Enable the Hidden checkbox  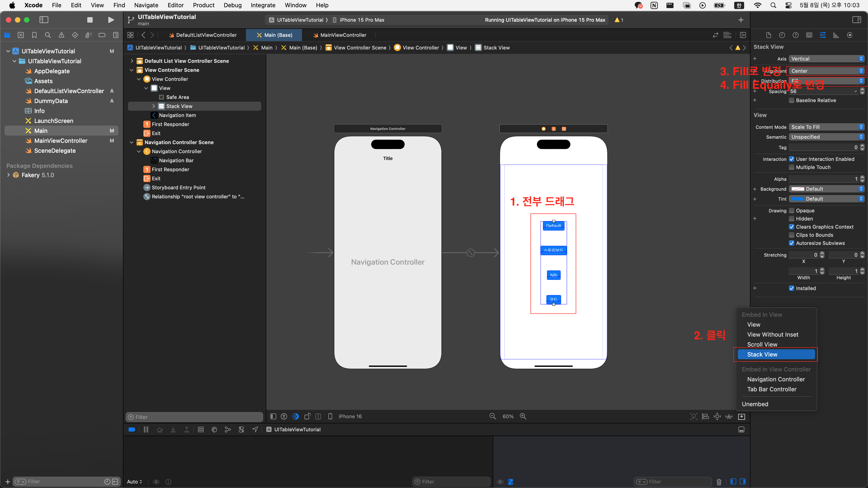point(792,219)
